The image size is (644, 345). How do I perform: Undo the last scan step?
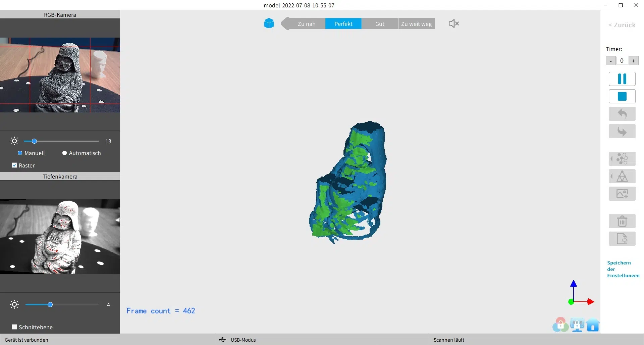622,114
